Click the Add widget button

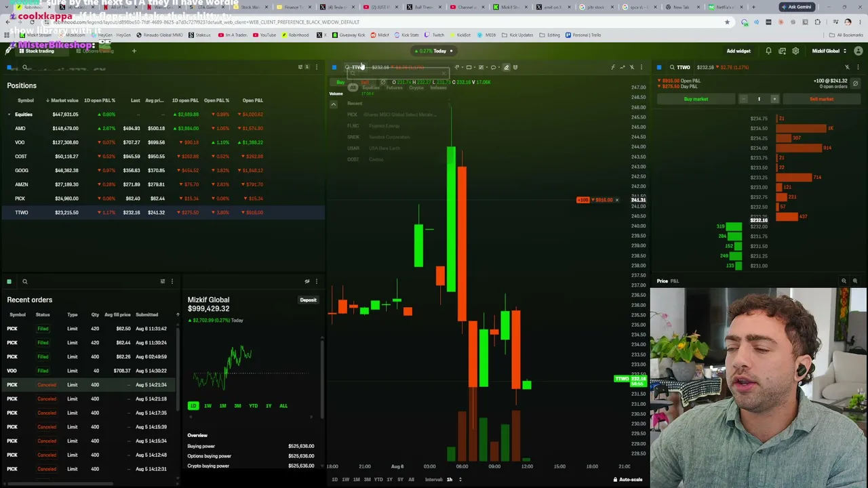[738, 51]
